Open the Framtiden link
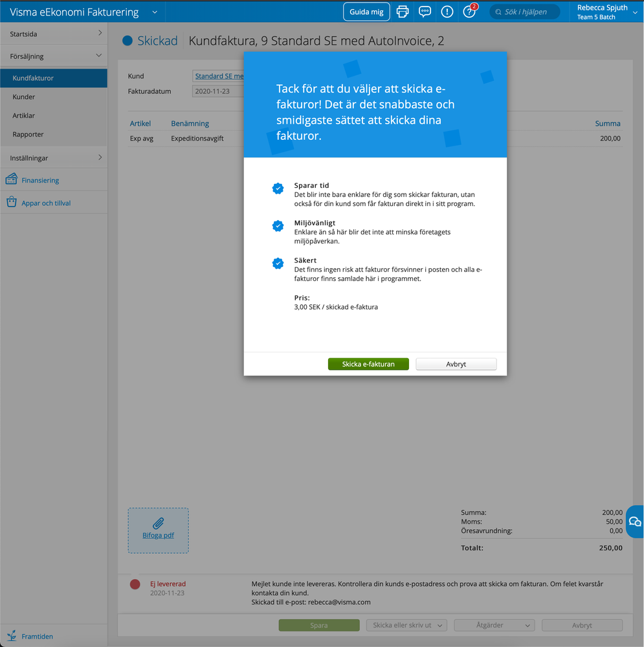The width and height of the screenshot is (644, 647). (x=37, y=636)
